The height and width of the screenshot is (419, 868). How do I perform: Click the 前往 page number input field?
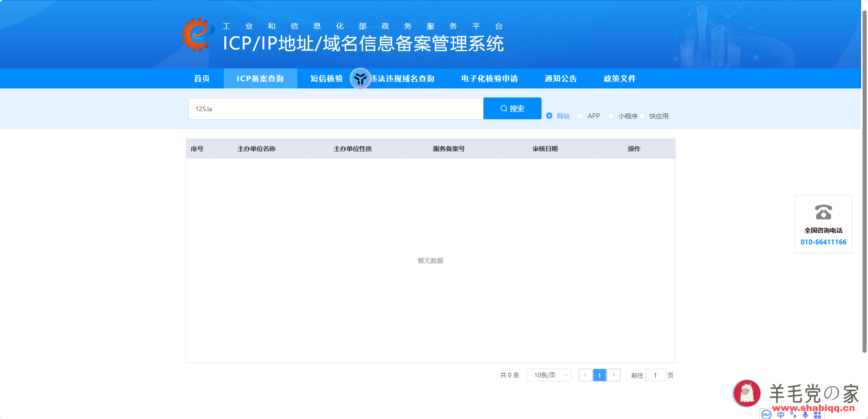pos(655,375)
